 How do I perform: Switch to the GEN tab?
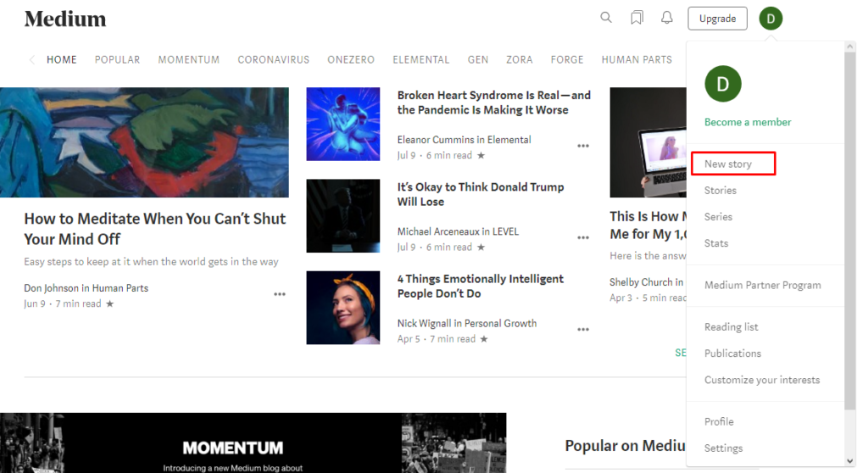[478, 60]
